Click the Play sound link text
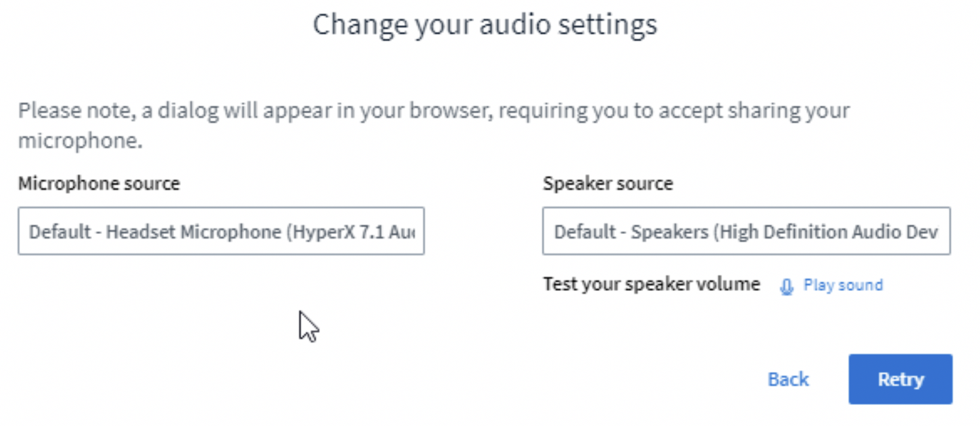The height and width of the screenshot is (426, 980). point(843,285)
